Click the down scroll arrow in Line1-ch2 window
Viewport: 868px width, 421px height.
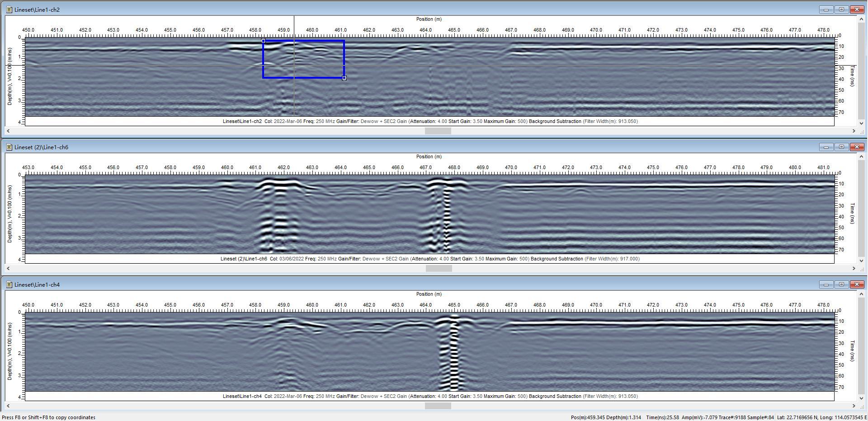pos(861,123)
